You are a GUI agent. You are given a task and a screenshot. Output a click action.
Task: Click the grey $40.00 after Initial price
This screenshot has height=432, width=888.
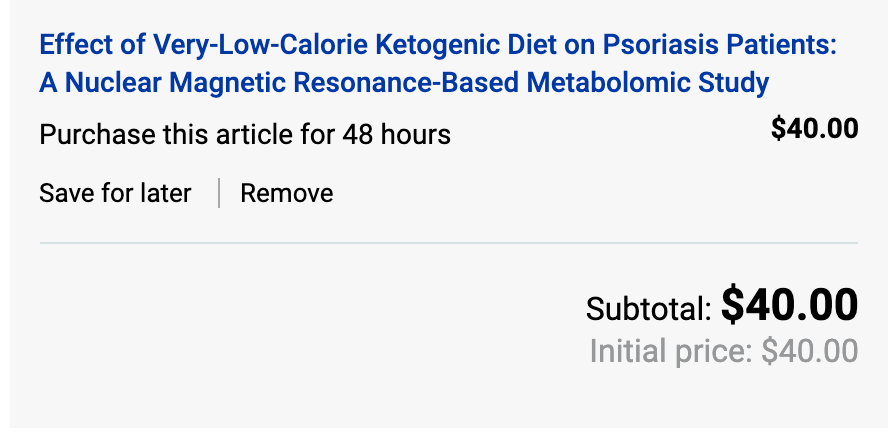point(809,351)
